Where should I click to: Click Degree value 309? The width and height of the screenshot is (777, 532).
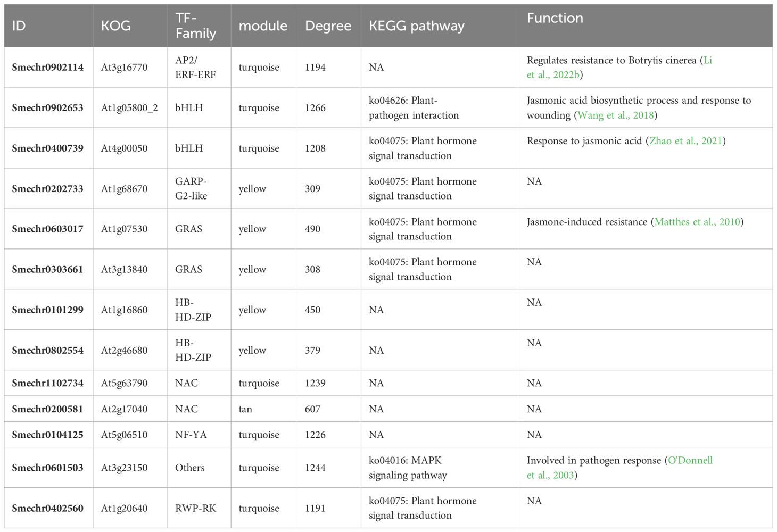[312, 189]
